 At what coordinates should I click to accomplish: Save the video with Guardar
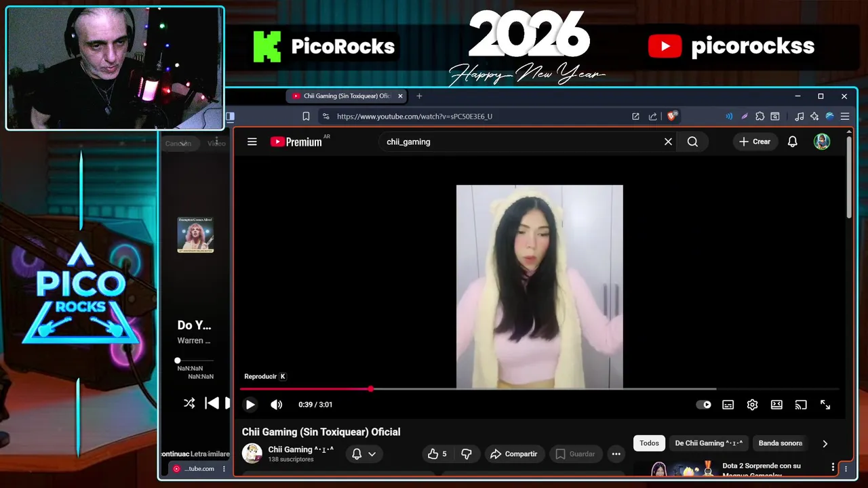click(x=575, y=454)
